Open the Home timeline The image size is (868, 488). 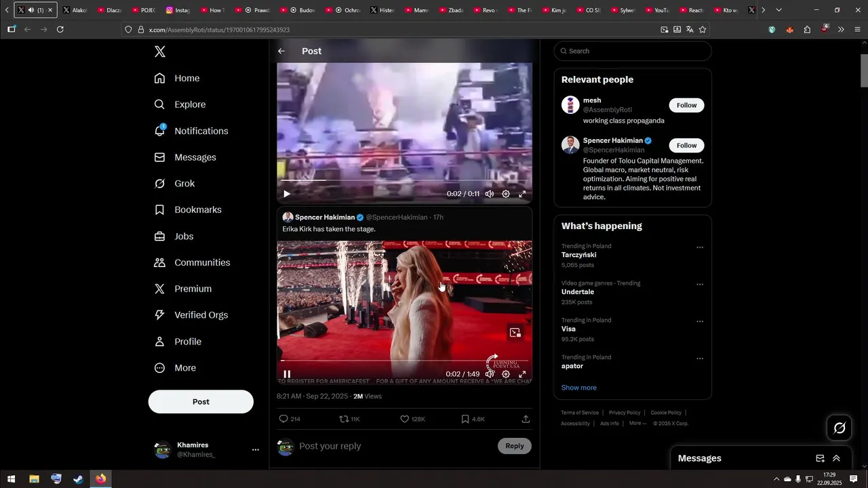pyautogui.click(x=177, y=78)
